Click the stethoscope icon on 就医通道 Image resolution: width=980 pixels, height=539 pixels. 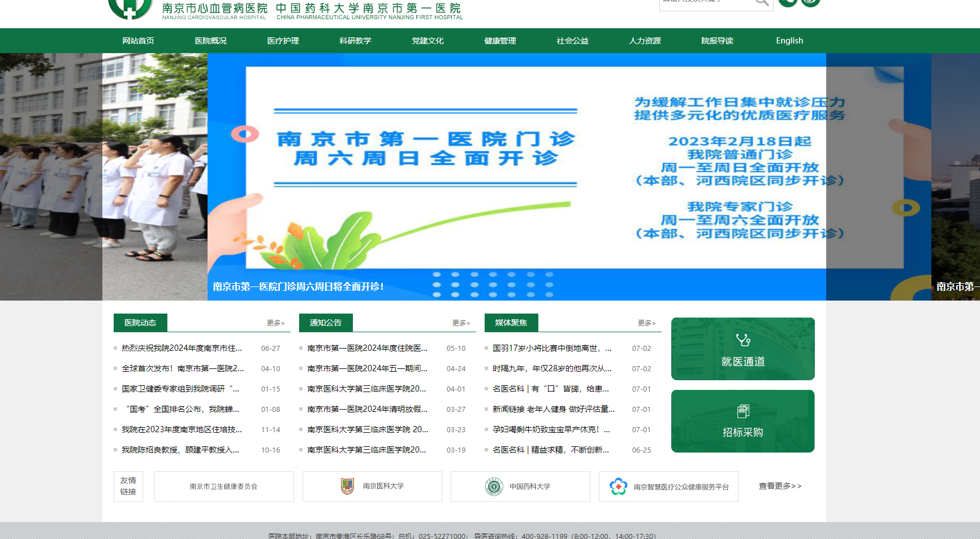coord(743,340)
